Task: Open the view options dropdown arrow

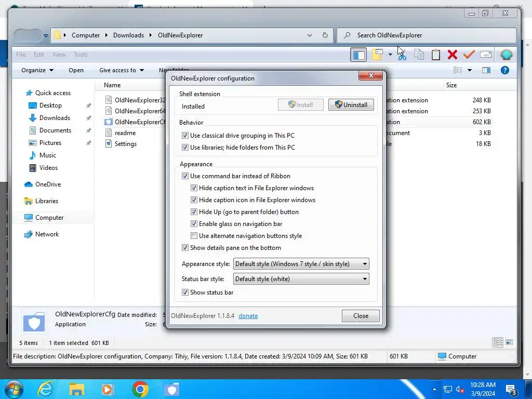Action: click(470, 70)
